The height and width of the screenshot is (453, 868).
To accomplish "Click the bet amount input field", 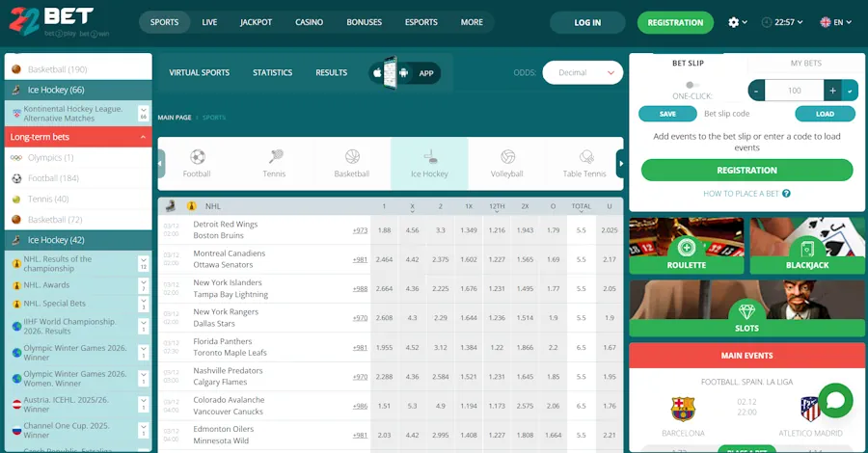I will tap(795, 91).
